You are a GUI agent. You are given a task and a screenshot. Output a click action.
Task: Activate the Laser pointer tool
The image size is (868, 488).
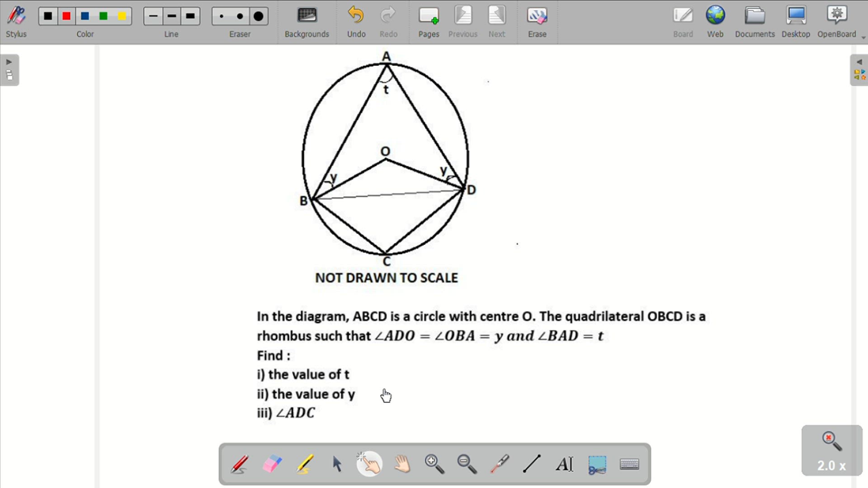500,464
